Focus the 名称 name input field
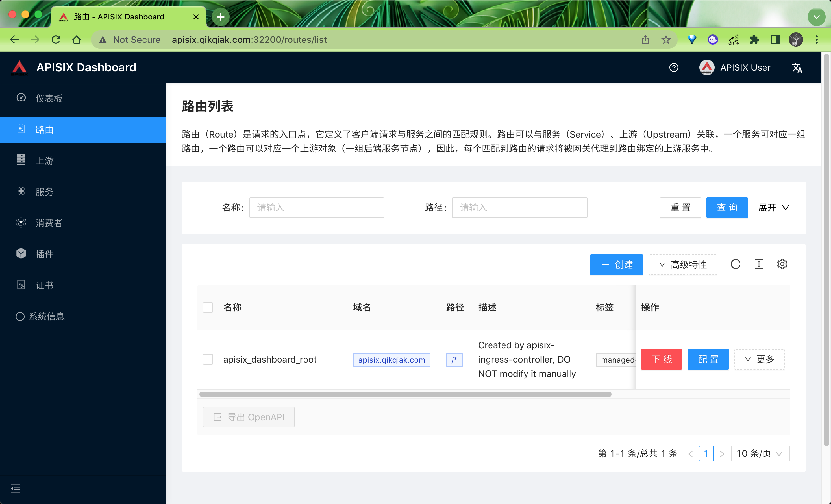This screenshot has width=831, height=504. point(317,208)
